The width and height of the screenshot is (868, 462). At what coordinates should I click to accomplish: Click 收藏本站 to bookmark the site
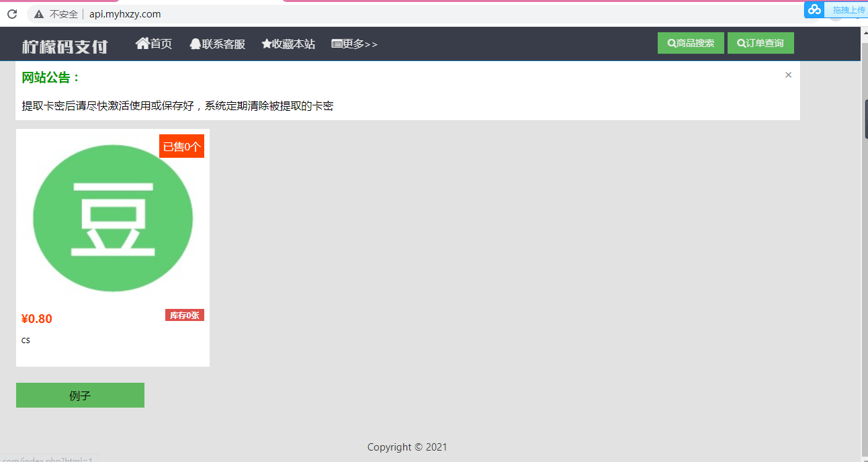[288, 44]
